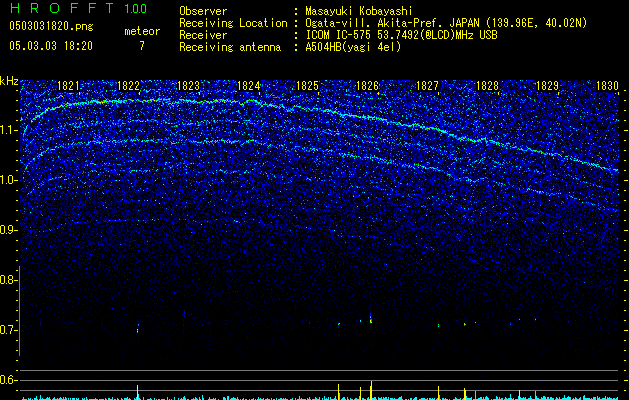629x400 pixels.
Task: Click the tallest yellow amplitude spike near 1826
Action: coord(371,390)
